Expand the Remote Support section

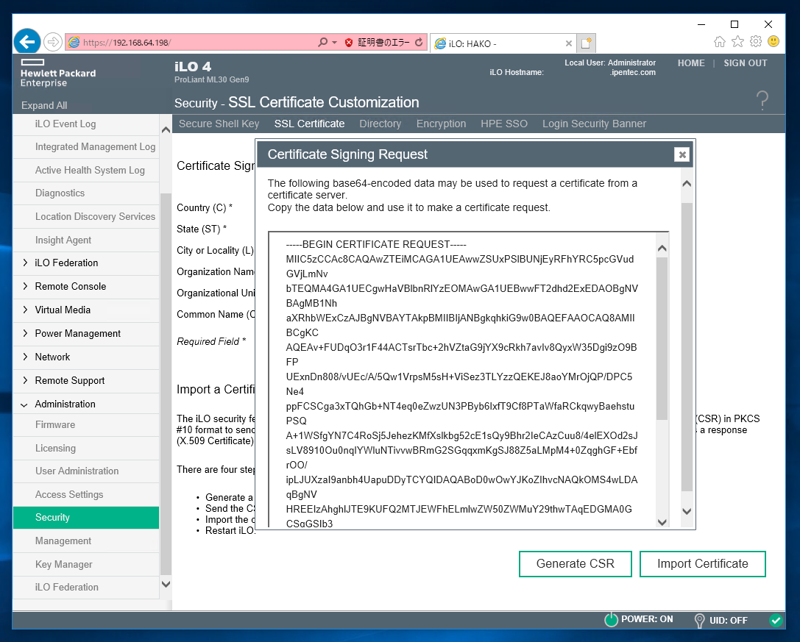26,380
